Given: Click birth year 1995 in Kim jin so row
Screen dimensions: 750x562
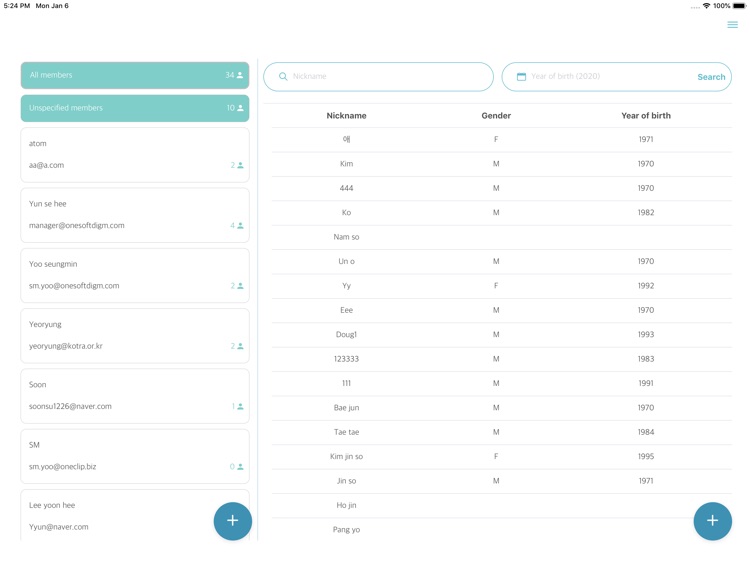Looking at the screenshot, I should [x=646, y=457].
